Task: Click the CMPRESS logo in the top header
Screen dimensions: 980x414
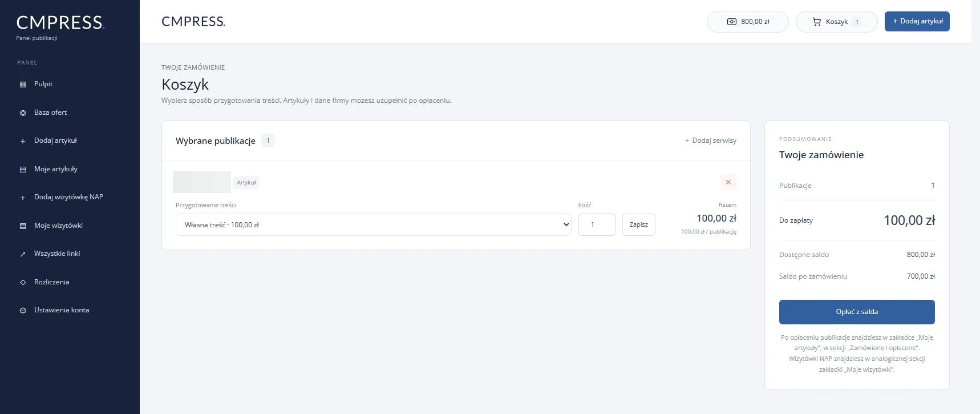Action: tap(193, 22)
